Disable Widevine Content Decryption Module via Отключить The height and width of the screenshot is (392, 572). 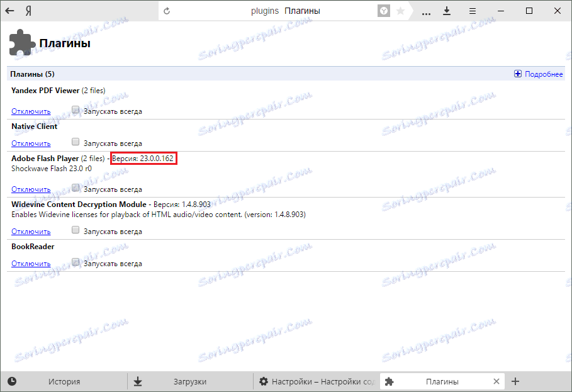(x=31, y=232)
